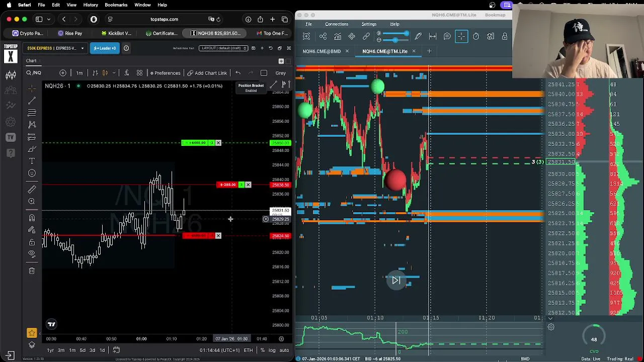Open the Bookmap chat notes icon
This screenshot has height=362, width=644.
click(x=447, y=36)
